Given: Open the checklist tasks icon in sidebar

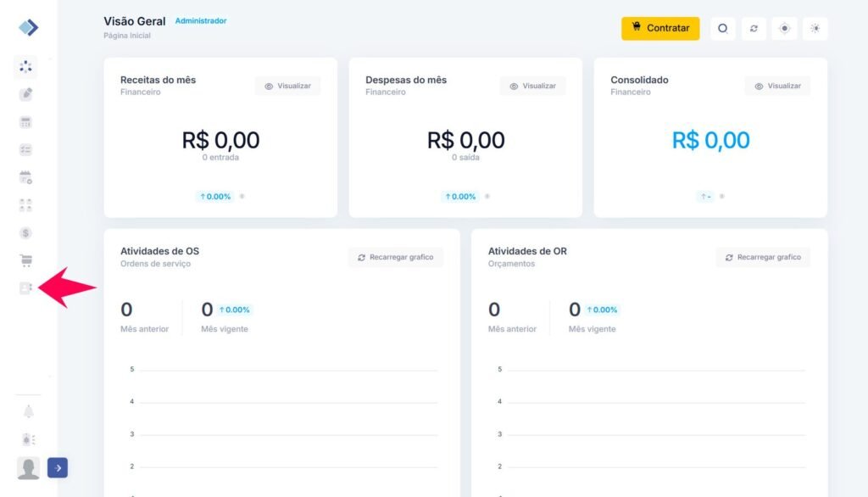Looking at the screenshot, I should (x=26, y=149).
